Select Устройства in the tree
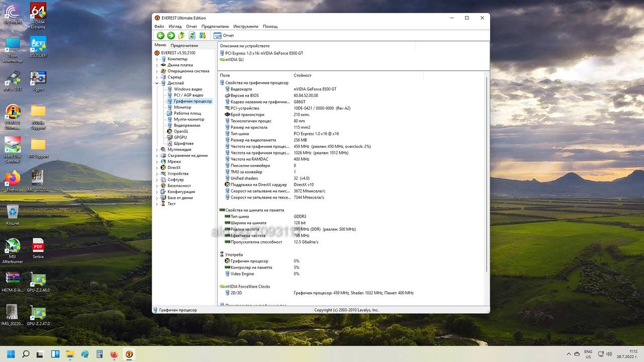The image size is (644, 362). pyautogui.click(x=178, y=173)
